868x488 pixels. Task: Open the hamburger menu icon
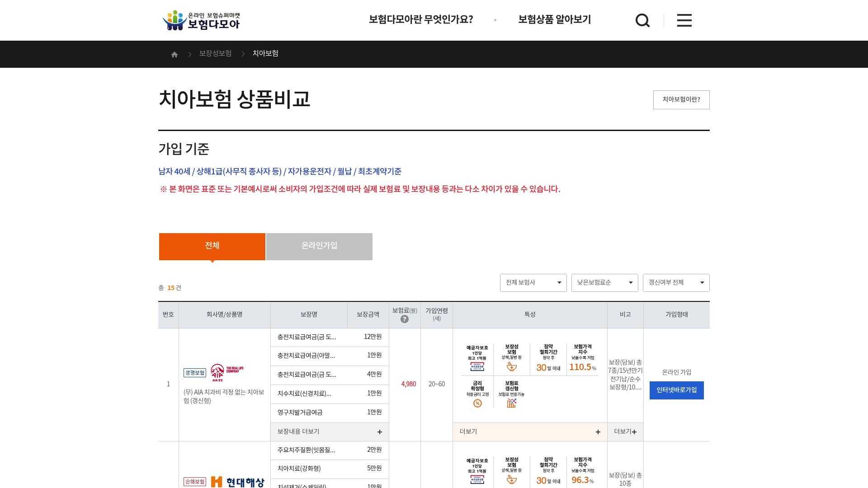tap(684, 20)
